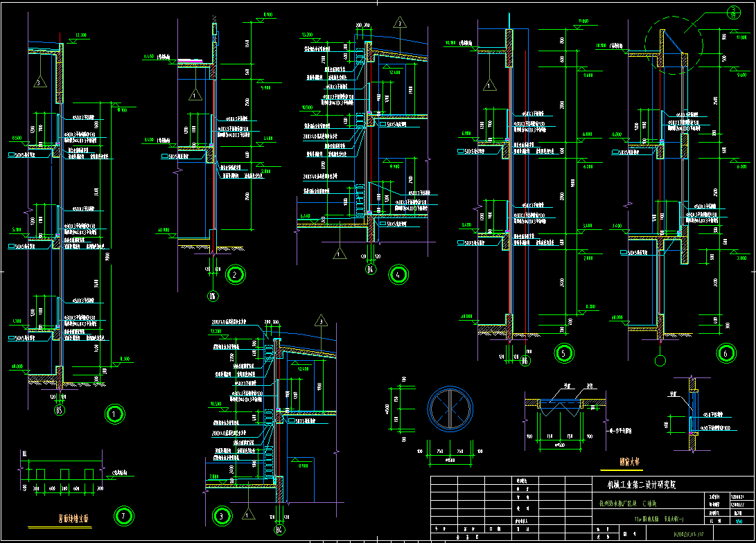Select the green detail number 2 circle
Screen dimensions: 756x543
[x=236, y=274]
